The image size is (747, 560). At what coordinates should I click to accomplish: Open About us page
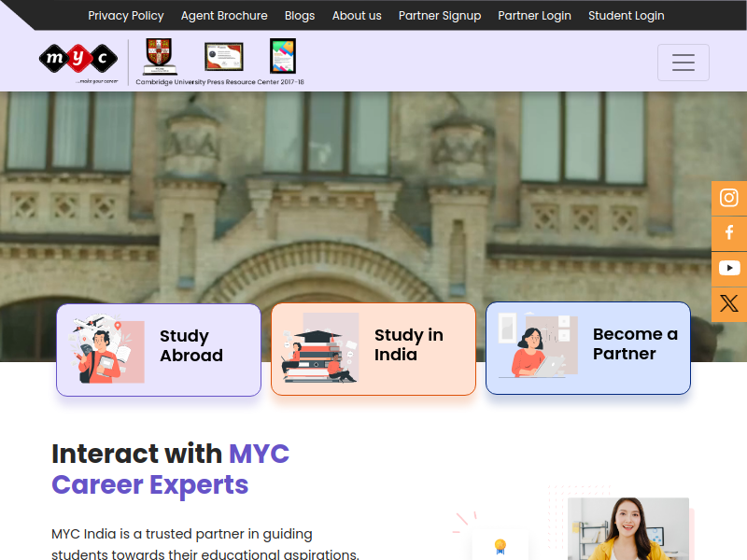357,16
